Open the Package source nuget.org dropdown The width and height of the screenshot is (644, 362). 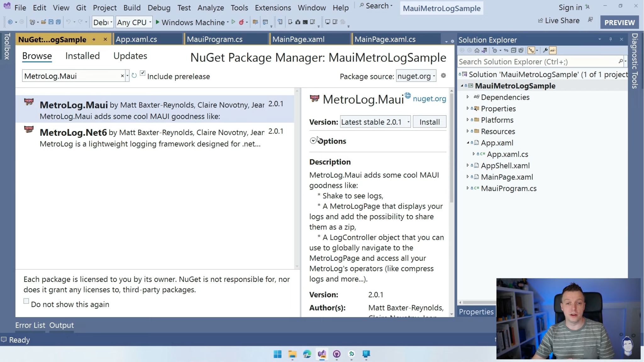(416, 76)
